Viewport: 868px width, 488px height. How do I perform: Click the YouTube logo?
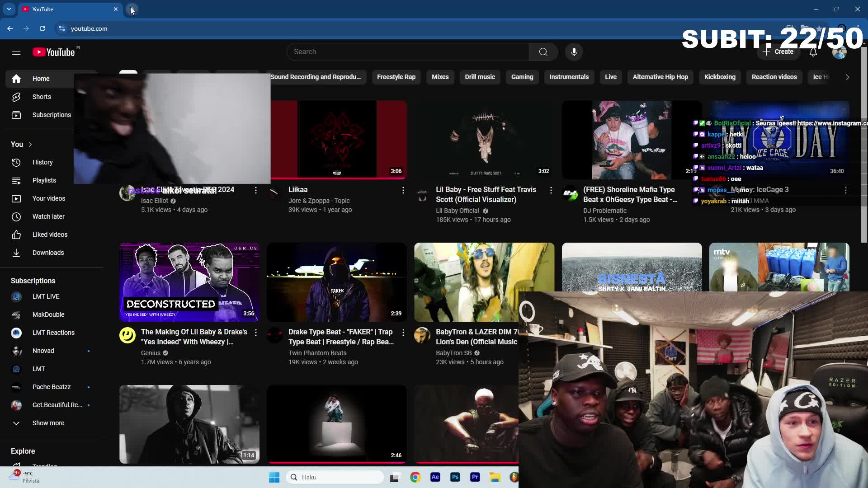pyautogui.click(x=54, y=52)
